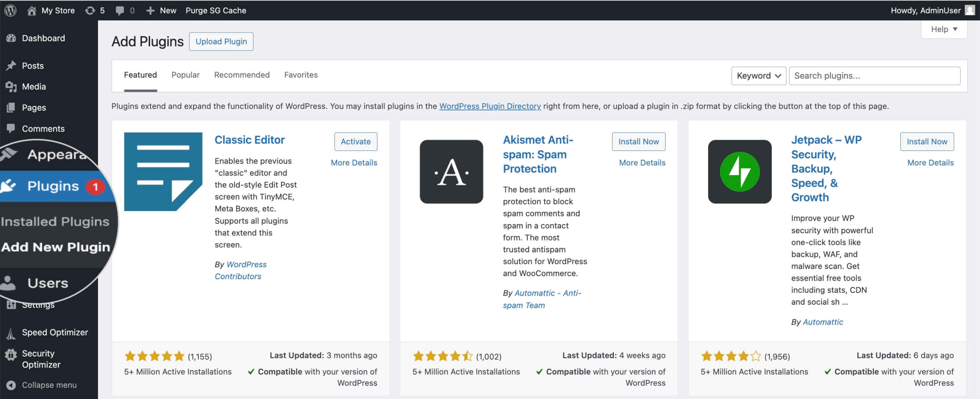The height and width of the screenshot is (399, 980).
Task: Click the WordPress logo in the admin bar
Action: [x=10, y=10]
